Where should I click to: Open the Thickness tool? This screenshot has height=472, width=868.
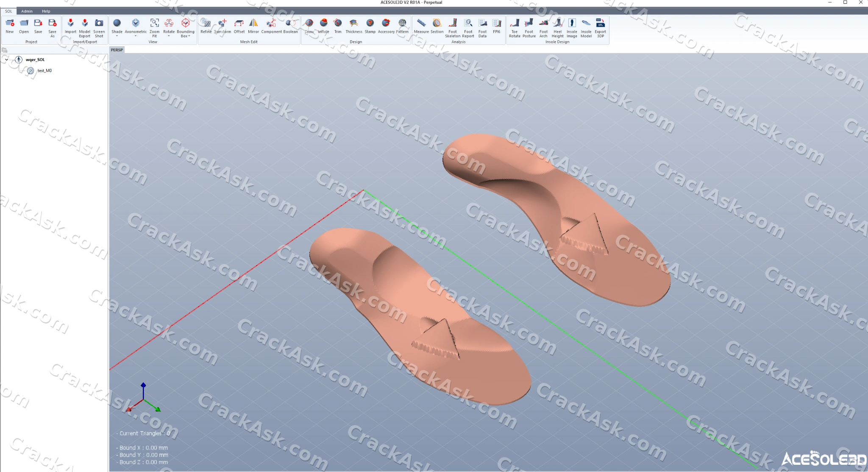354,26
